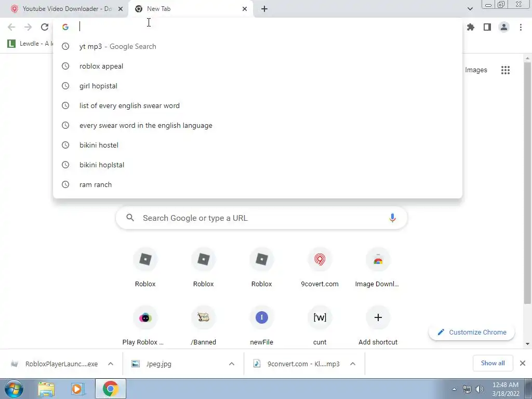Open a new tab with the plus button
This screenshot has height=399, width=532.
264,9
